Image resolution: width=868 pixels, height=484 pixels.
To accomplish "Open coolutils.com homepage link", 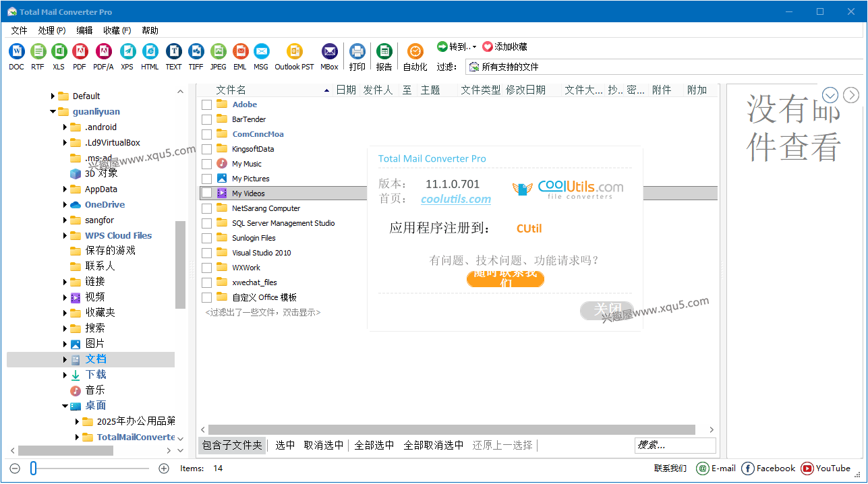I will (x=456, y=199).
